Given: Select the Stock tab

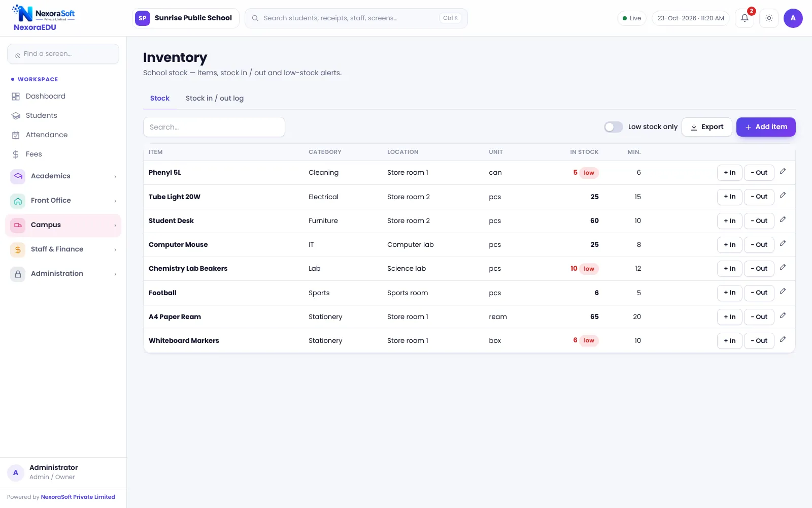Looking at the screenshot, I should point(160,99).
